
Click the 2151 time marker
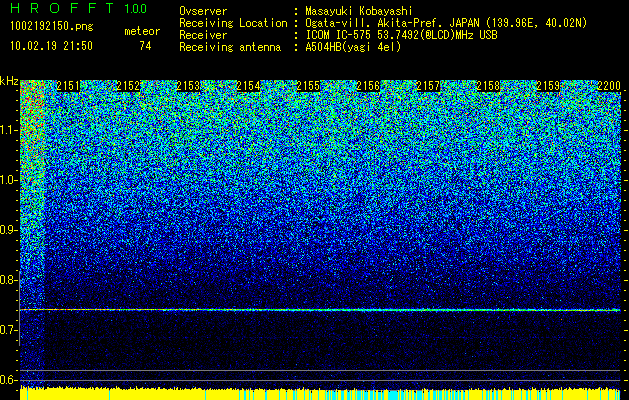pos(68,86)
